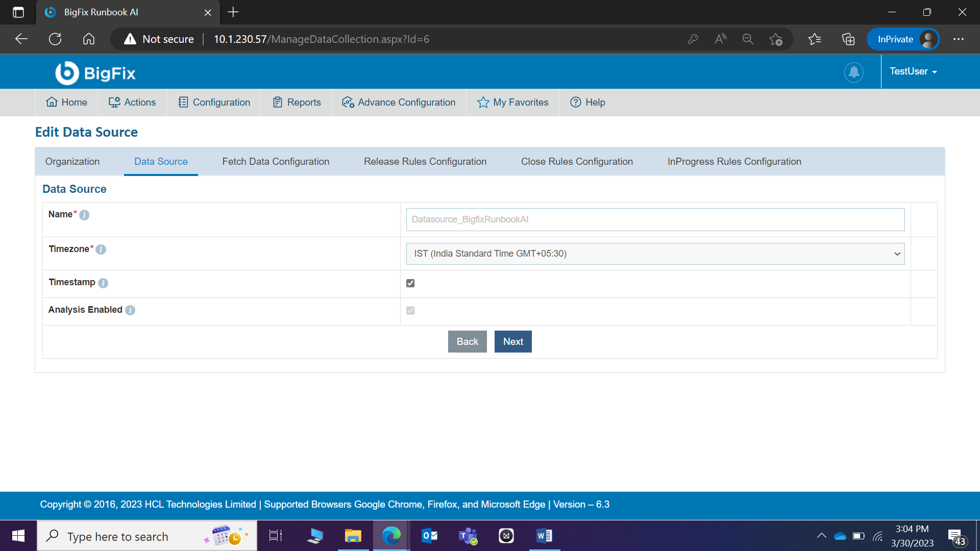Viewport: 980px width, 551px height.
Task: Click the Back button
Action: pos(467,342)
